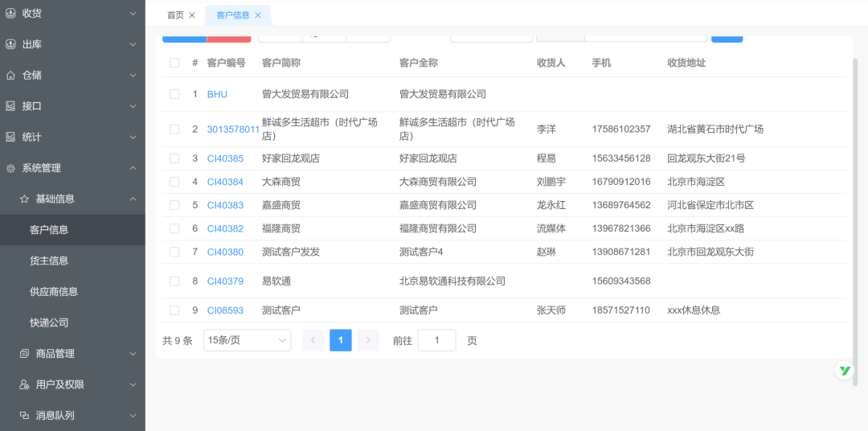Click the green floating badge icon
This screenshot has height=431, width=868.
844,370
